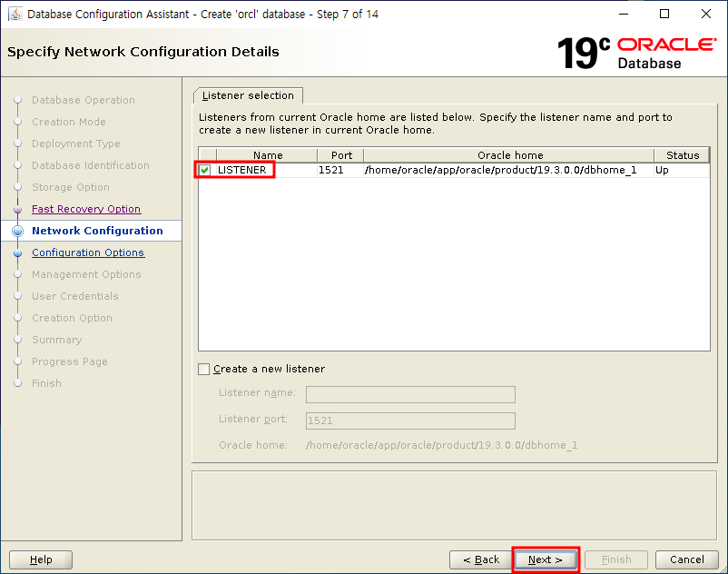Click the Network Configuration step bullet icon
The height and width of the screenshot is (574, 728).
[17, 231]
